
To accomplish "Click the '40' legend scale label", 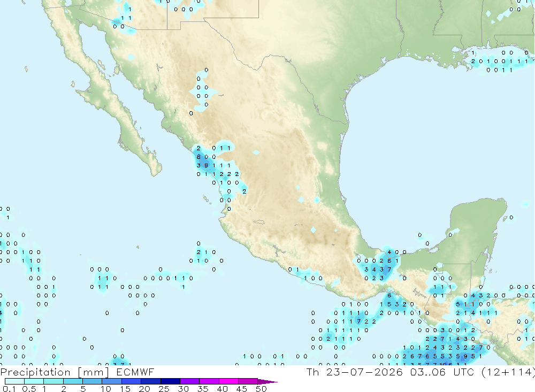I will pyautogui.click(x=222, y=389).
